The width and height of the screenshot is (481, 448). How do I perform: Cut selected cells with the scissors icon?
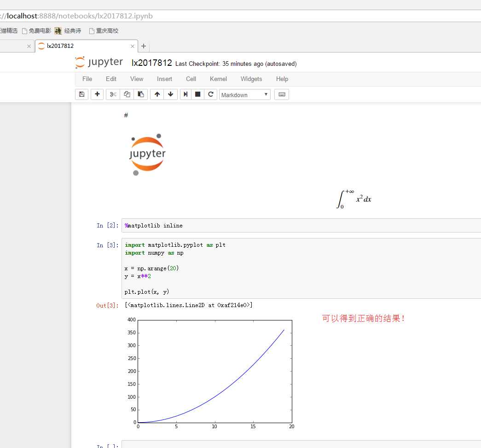coord(113,94)
